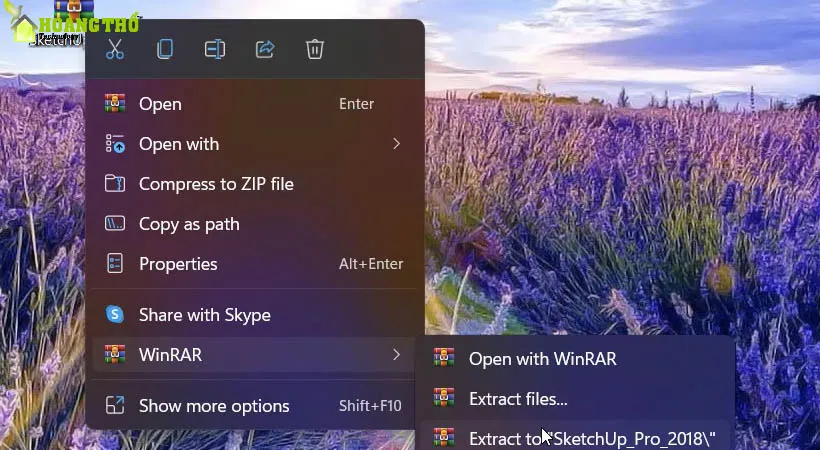The height and width of the screenshot is (450, 820).
Task: Select Open with WinRAR in submenu
Action: coord(577,359)
